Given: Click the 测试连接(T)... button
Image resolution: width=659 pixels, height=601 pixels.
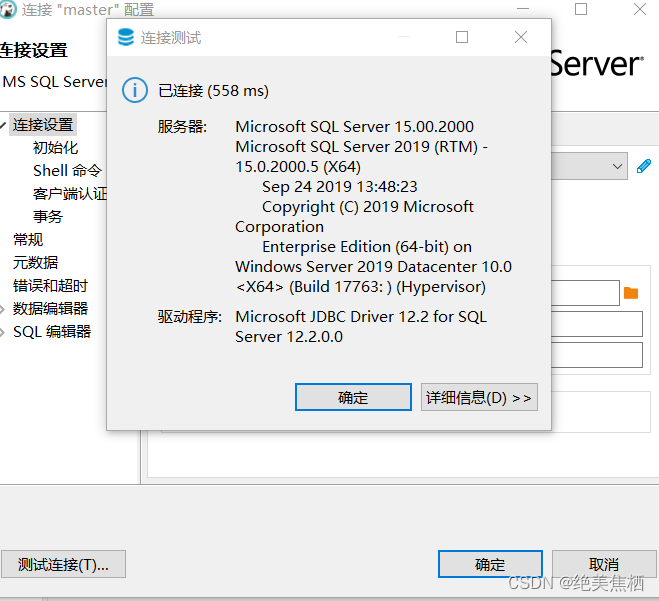Looking at the screenshot, I should 63,564.
